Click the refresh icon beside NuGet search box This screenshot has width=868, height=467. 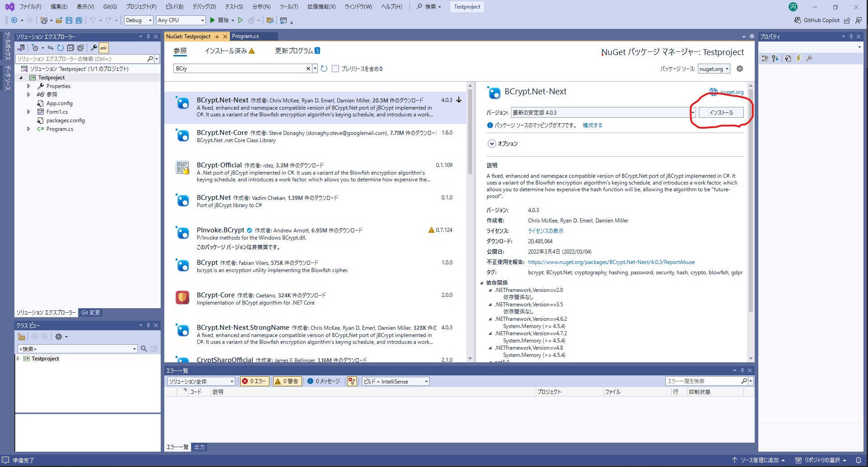[324, 69]
